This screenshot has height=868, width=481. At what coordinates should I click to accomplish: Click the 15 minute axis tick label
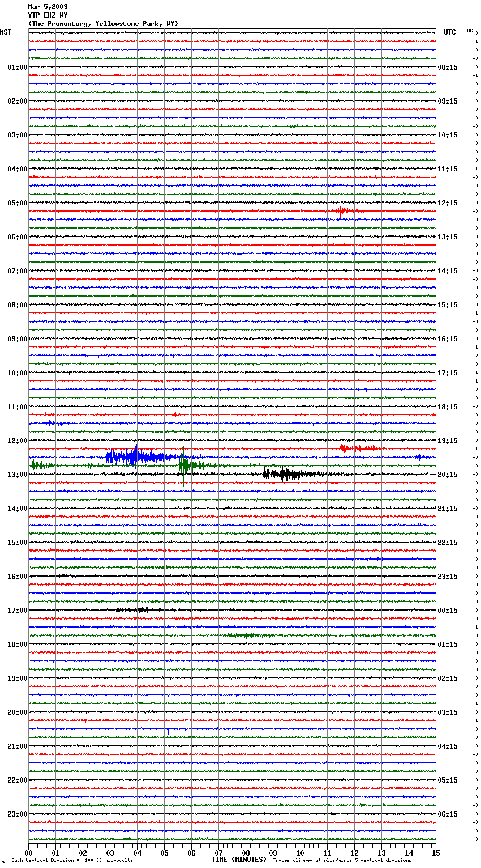tap(436, 853)
